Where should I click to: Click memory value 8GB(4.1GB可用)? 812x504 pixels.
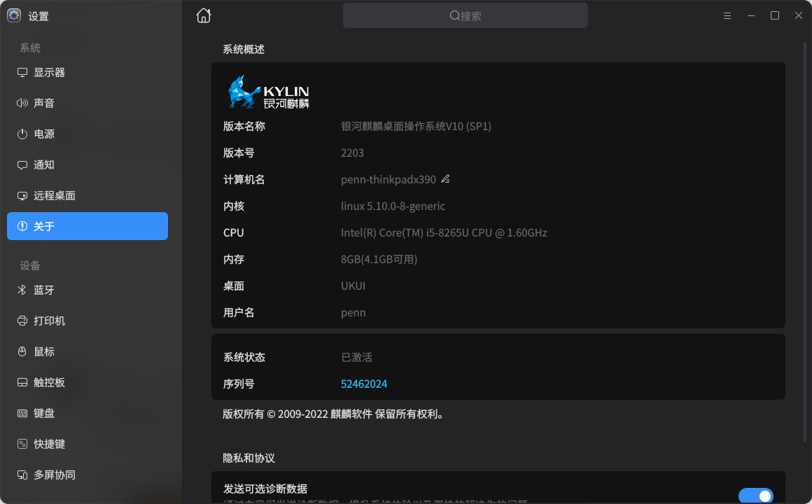pos(379,260)
